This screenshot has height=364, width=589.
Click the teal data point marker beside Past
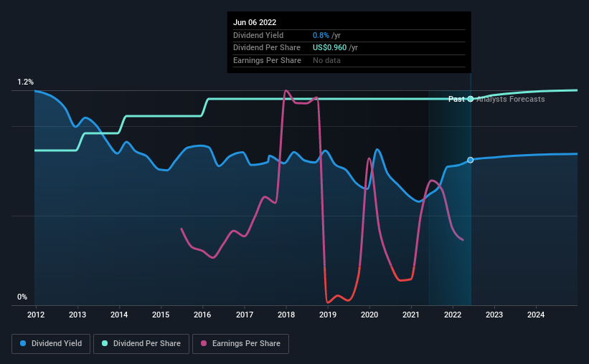coord(471,99)
